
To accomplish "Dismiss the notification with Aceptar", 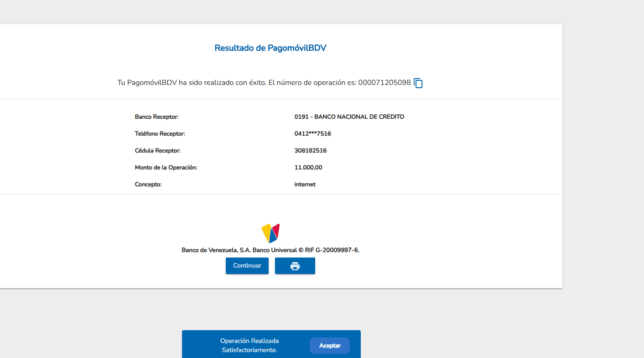I will [x=329, y=346].
